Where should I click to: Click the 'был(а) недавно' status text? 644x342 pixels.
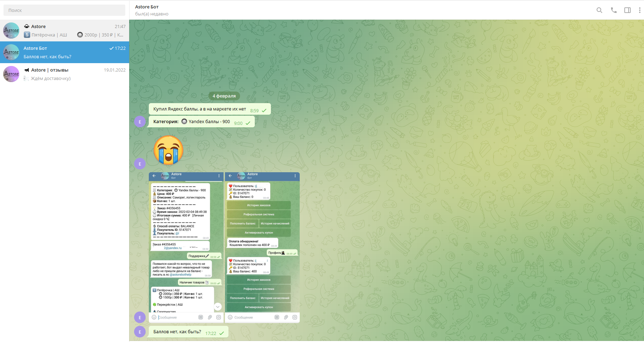pyautogui.click(x=152, y=14)
